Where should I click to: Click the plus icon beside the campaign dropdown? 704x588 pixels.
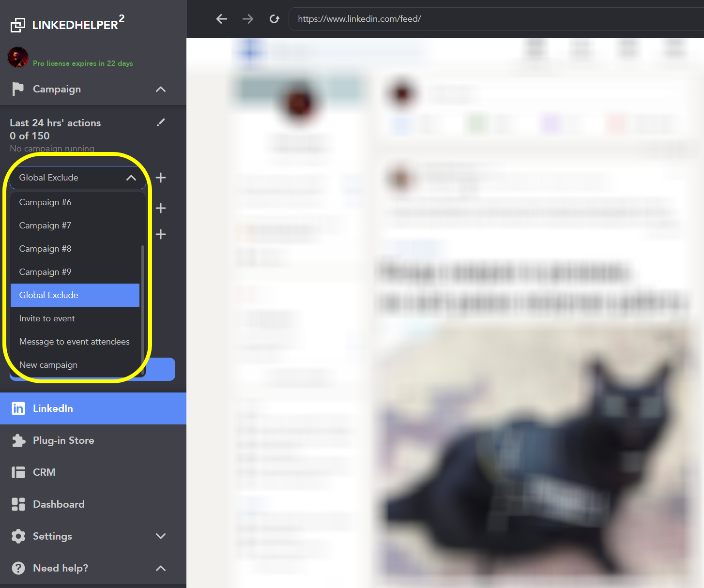[x=161, y=178]
